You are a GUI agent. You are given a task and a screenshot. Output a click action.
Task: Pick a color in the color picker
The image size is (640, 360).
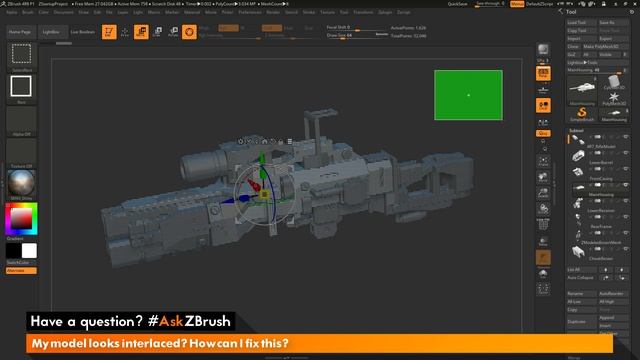(x=21, y=219)
